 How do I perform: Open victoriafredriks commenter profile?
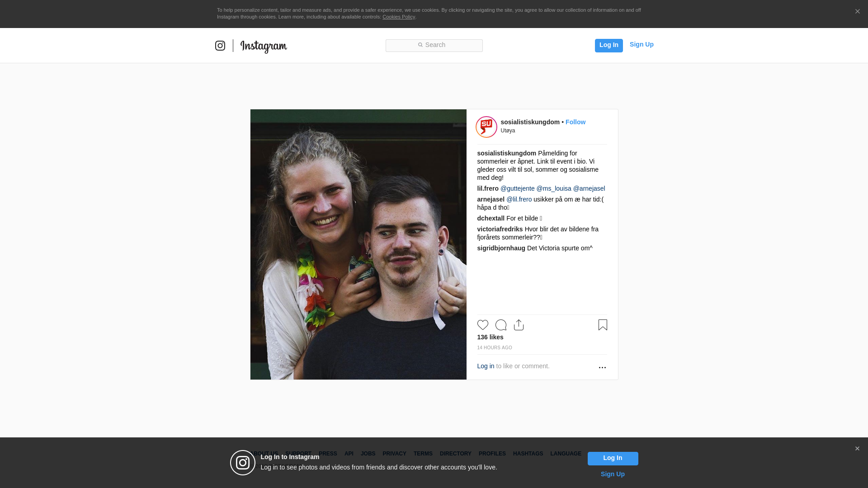500,229
